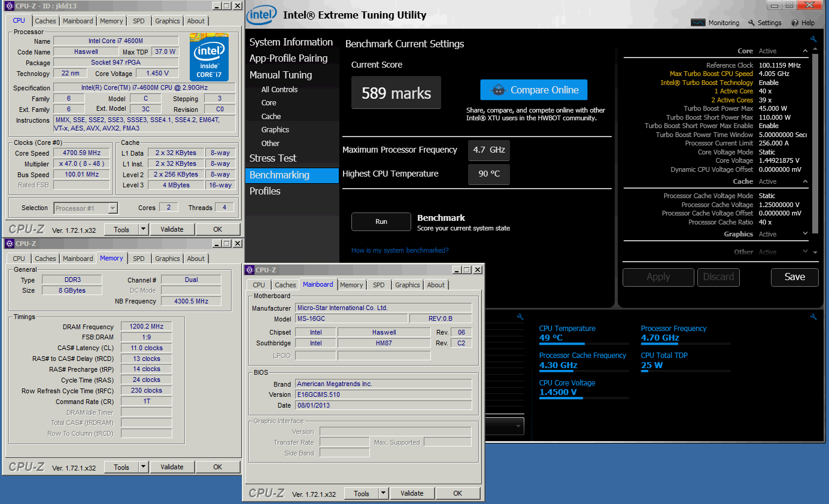
Task: Click BIOS version 'E16GCIMS.510' field
Action: (384, 394)
